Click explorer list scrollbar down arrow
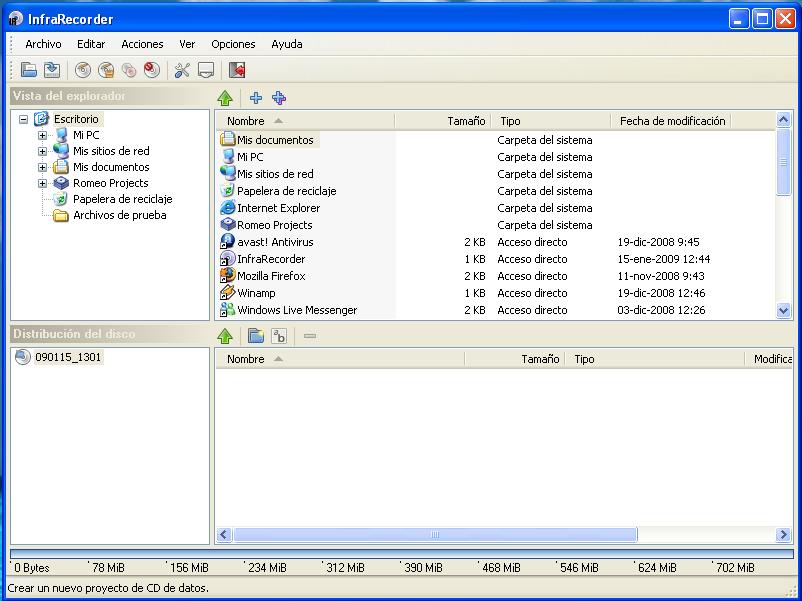The width and height of the screenshot is (802, 601). (x=784, y=310)
